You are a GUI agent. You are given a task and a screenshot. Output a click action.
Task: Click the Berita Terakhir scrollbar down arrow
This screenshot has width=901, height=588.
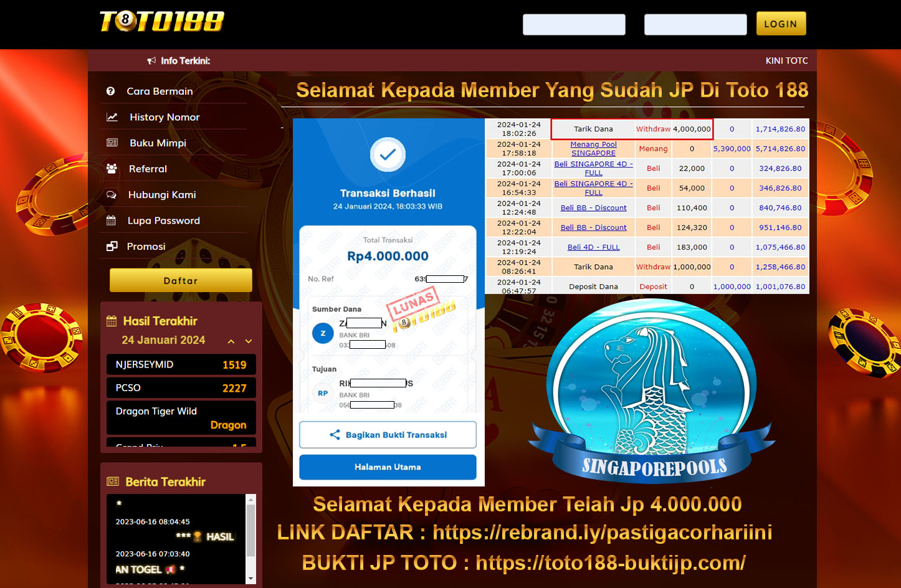(251, 579)
